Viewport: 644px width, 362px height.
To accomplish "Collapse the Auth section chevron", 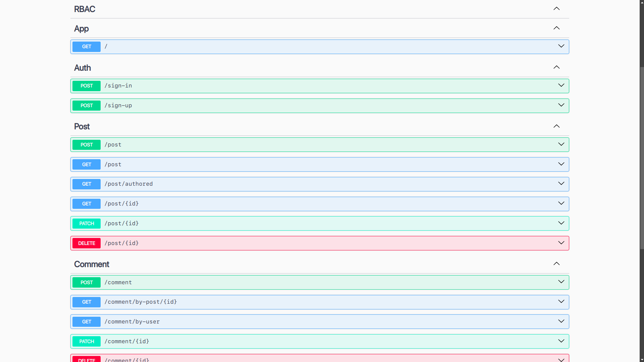I will point(556,67).
